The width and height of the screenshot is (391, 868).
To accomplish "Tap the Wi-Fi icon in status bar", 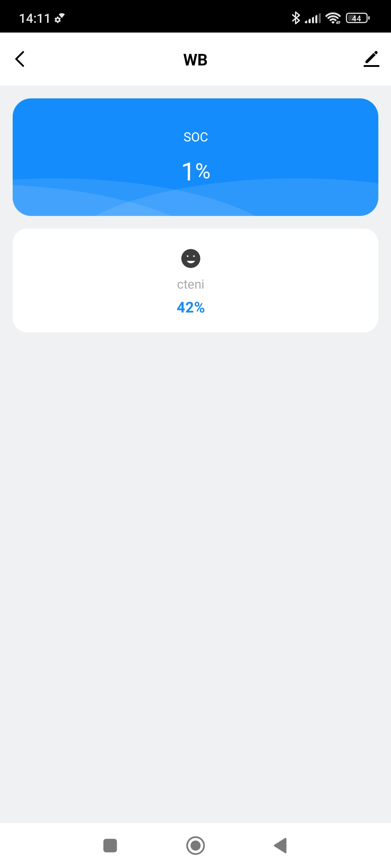I will pos(333,18).
